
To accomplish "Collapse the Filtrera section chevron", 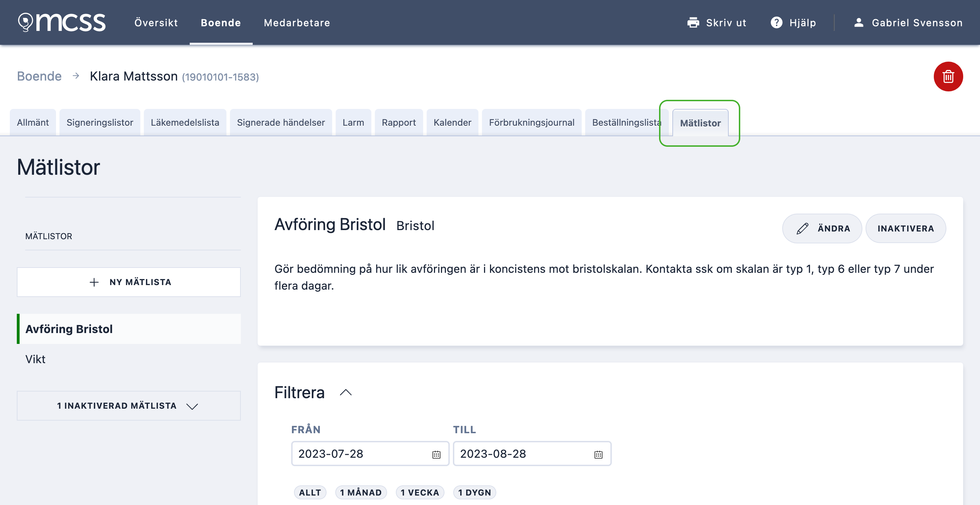I will pos(345,392).
